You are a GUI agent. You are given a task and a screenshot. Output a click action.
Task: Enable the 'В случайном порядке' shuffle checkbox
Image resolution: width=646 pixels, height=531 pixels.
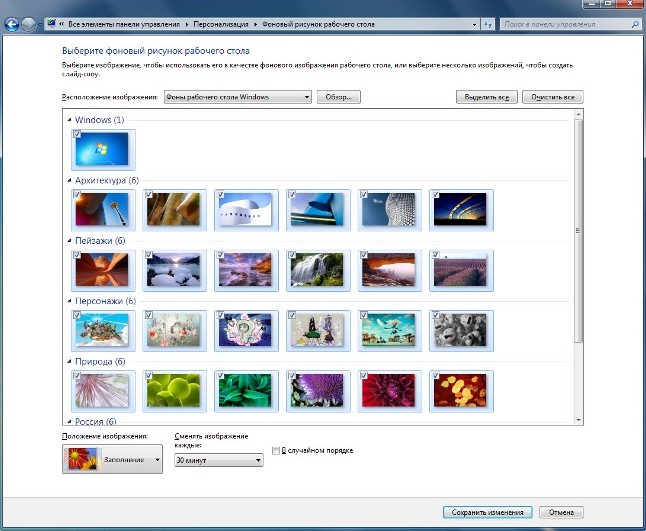pyautogui.click(x=276, y=451)
